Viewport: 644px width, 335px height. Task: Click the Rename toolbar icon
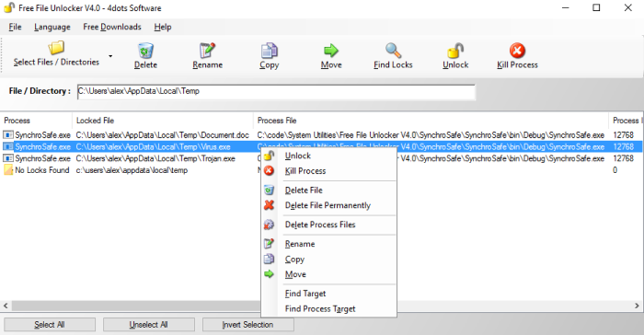pyautogui.click(x=208, y=51)
